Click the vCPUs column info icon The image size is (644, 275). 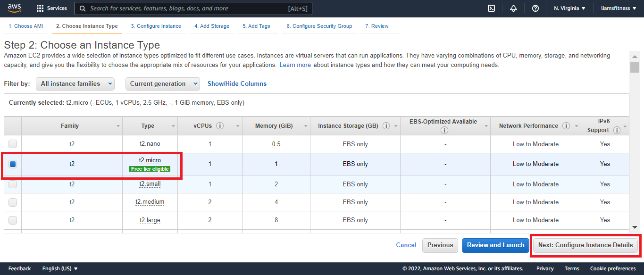coord(220,126)
